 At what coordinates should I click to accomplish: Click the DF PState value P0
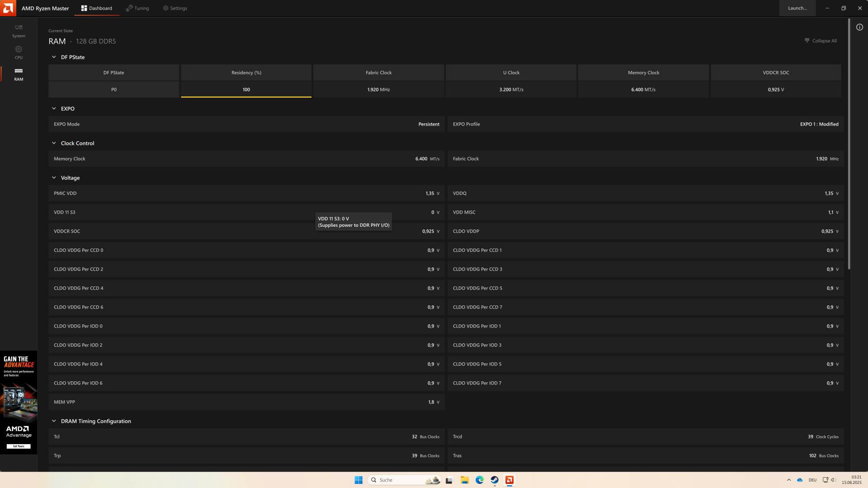[x=114, y=89]
